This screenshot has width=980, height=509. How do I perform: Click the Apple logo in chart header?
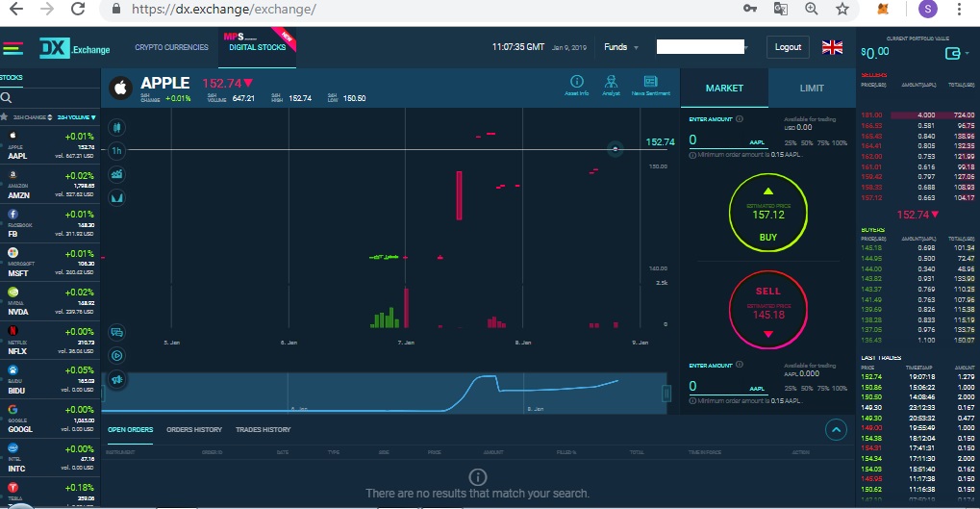coord(120,88)
